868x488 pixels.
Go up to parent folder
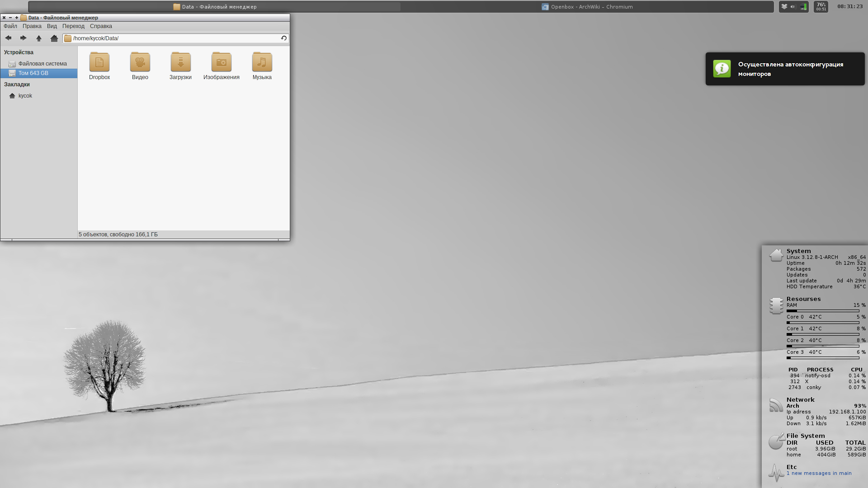click(39, 38)
